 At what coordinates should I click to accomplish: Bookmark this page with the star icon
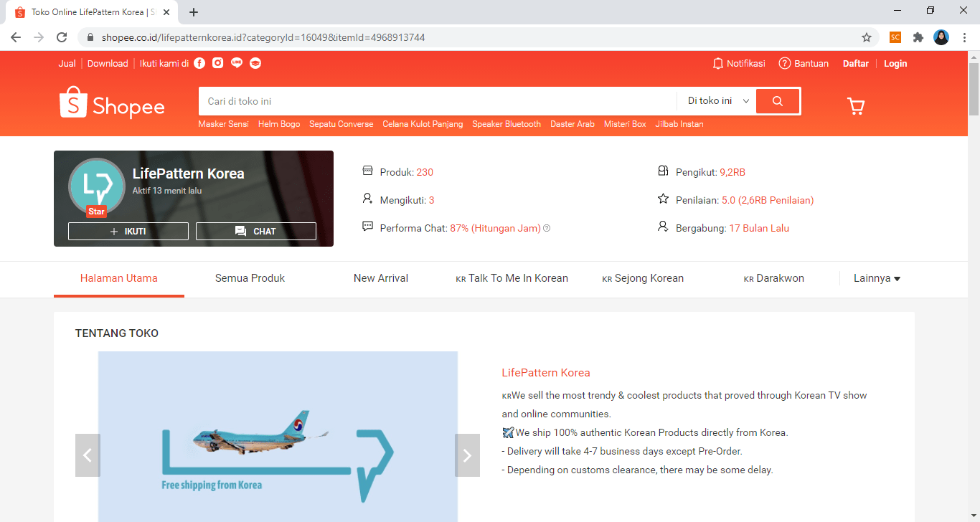867,37
